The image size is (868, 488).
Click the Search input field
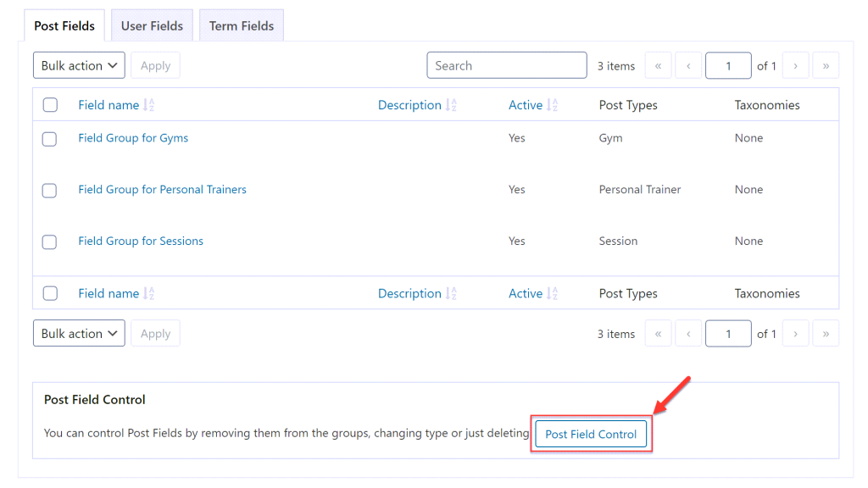(506, 66)
